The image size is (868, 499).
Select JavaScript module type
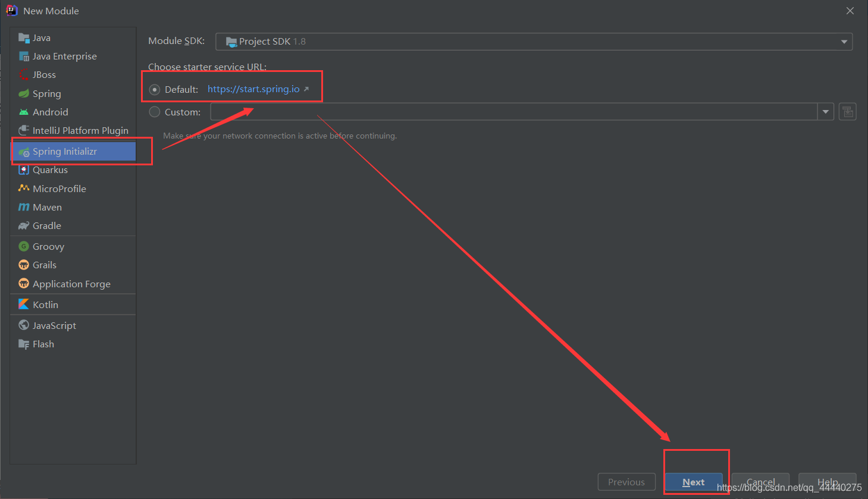[x=73, y=325]
